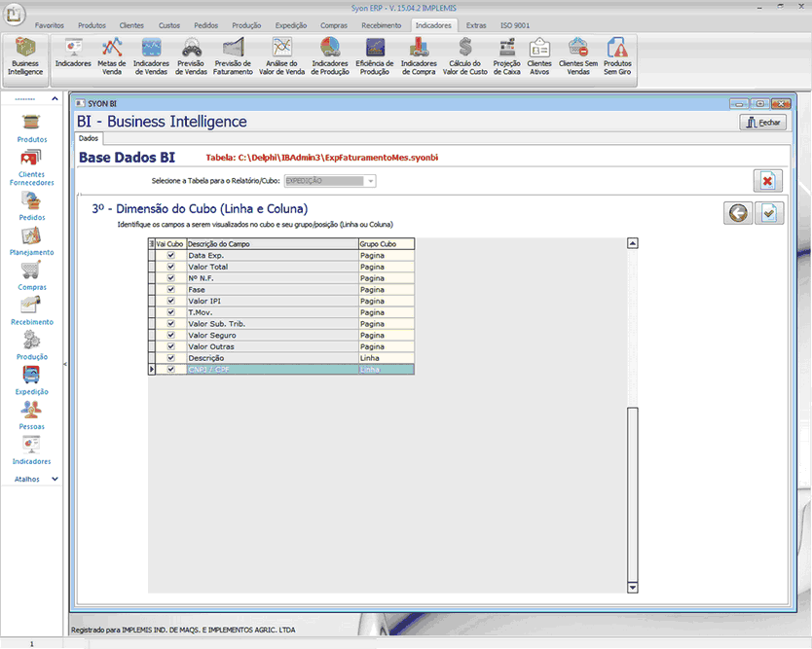Click the Fechar button
The height and width of the screenshot is (649, 812).
[762, 123]
